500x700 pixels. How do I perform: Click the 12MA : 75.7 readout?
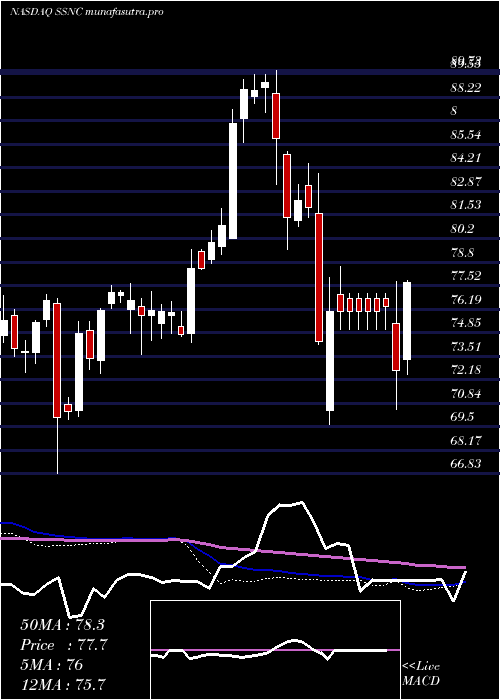[64, 684]
